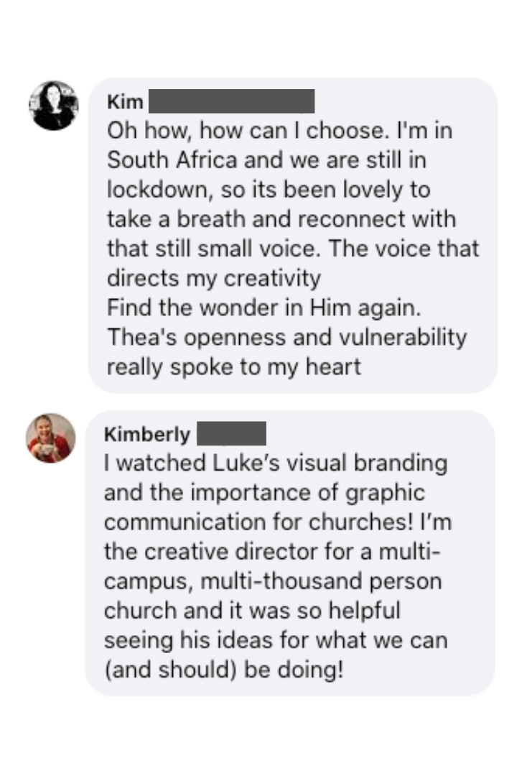Click the redacted surname next to Kim
Viewport: 532px width, 776px height.
tap(231, 101)
